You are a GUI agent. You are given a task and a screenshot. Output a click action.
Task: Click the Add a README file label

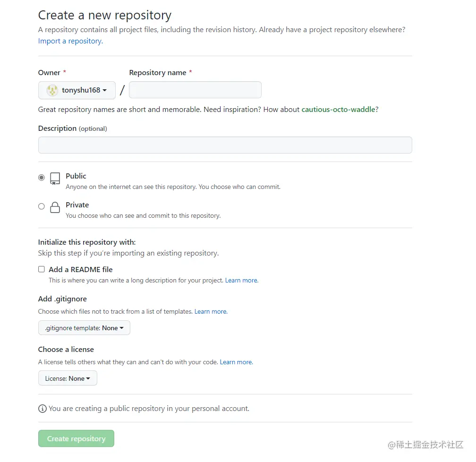point(81,269)
